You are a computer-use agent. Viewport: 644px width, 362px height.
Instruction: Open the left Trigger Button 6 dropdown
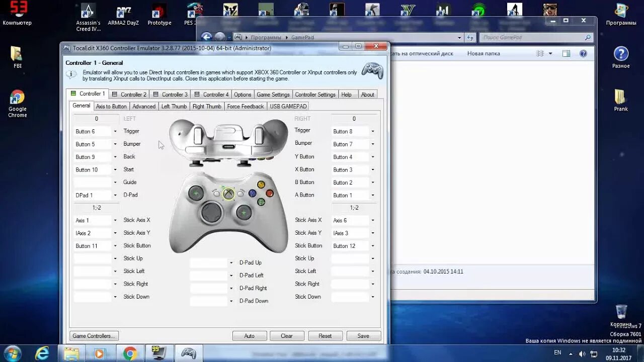(115, 131)
